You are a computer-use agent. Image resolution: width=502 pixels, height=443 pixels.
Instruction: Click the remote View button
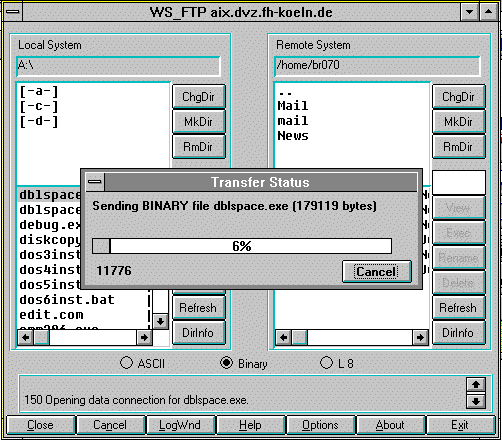tap(459, 208)
